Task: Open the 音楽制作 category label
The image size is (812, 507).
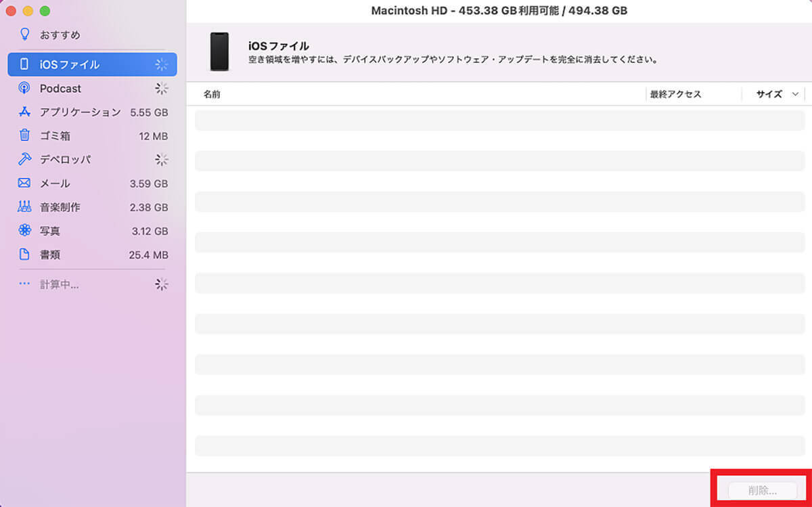Action: [x=60, y=207]
